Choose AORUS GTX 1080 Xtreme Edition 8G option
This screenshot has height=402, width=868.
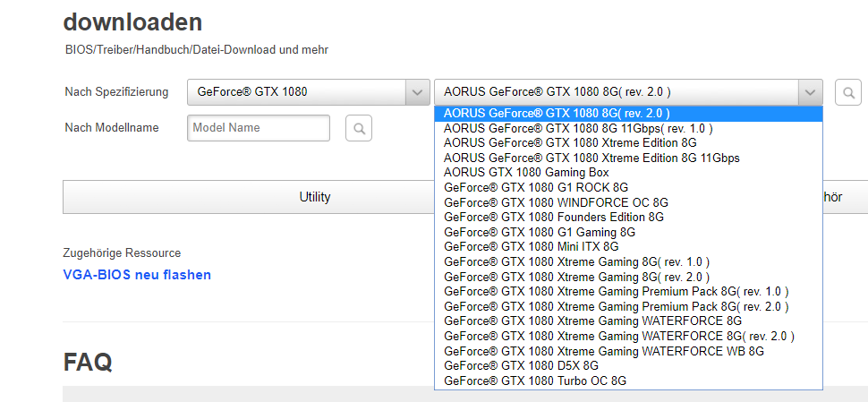coord(628,143)
